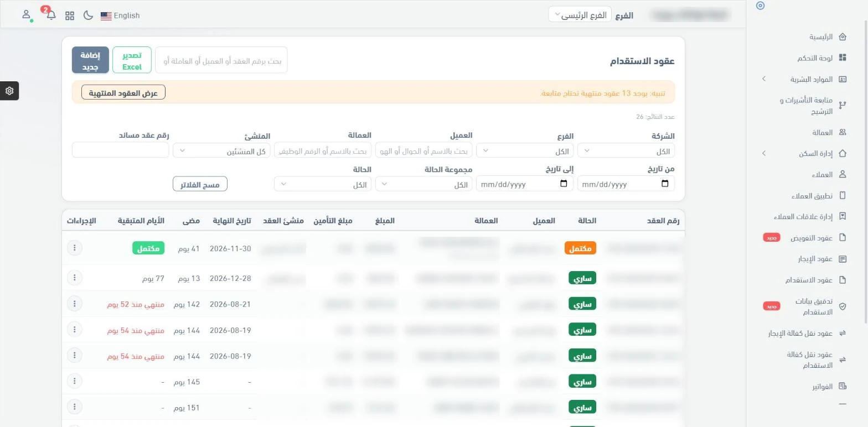The width and height of the screenshot is (868, 427).
Task: Click تدقيق بيانات الاستقدام shield icon
Action: [x=843, y=306]
